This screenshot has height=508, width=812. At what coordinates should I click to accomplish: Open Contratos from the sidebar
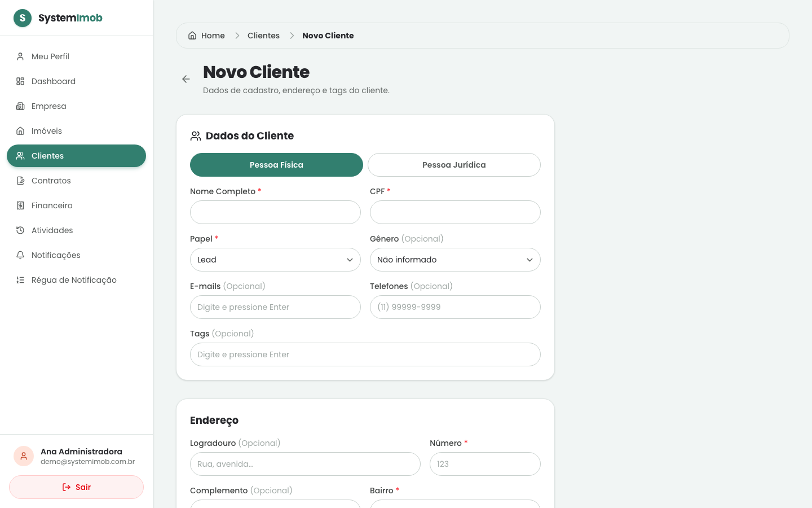76,181
